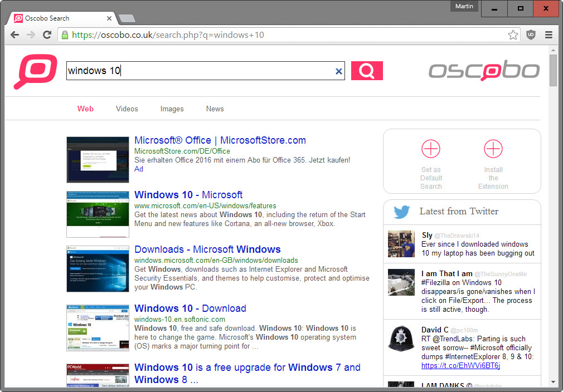Viewport: 563px width, 392px height.
Task: Open the Downloads - Microsoft Windows result
Action: point(207,249)
